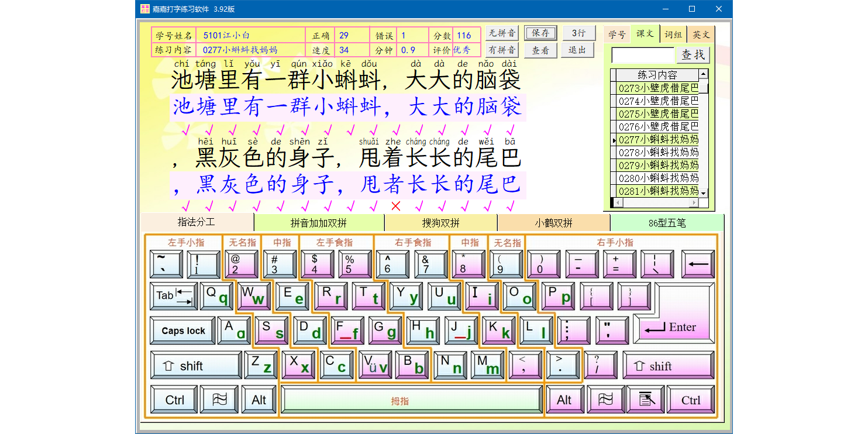This screenshot has height=434, width=868.
Task: Click the question mark slash key
Action: point(601,366)
